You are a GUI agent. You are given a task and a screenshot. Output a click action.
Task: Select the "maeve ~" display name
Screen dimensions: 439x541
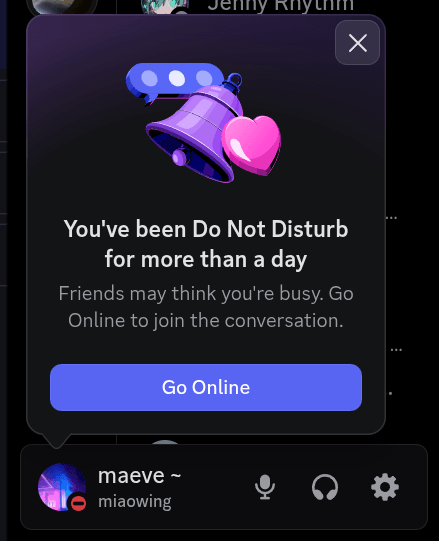click(x=139, y=476)
